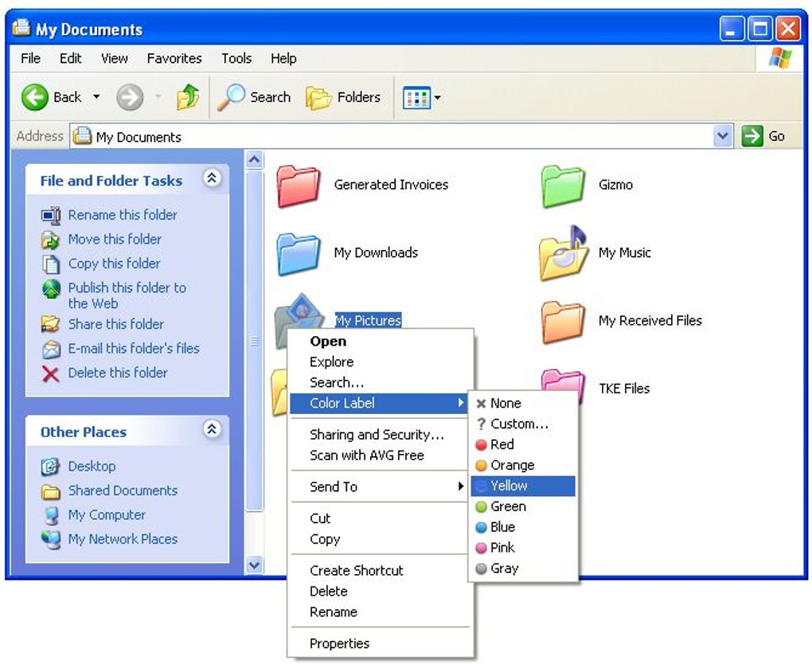Open the Custom... color option
The height and width of the screenshot is (664, 812).
coord(523,424)
